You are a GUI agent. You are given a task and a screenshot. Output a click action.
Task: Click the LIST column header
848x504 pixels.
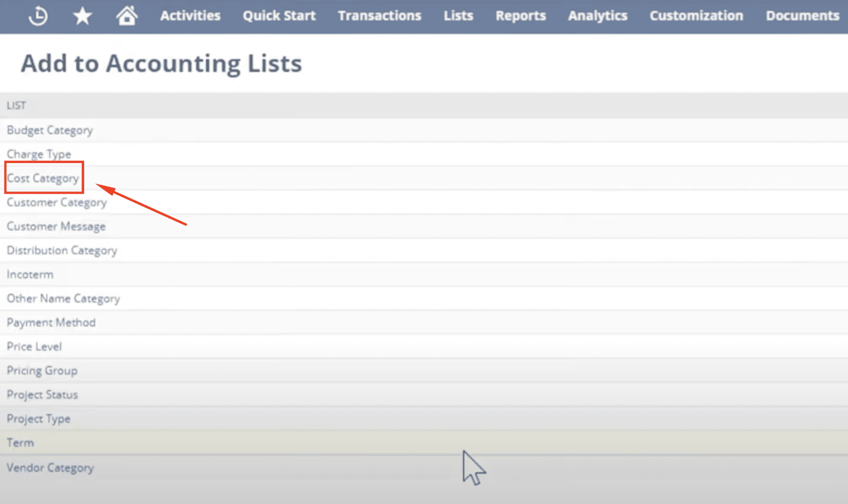tap(16, 106)
